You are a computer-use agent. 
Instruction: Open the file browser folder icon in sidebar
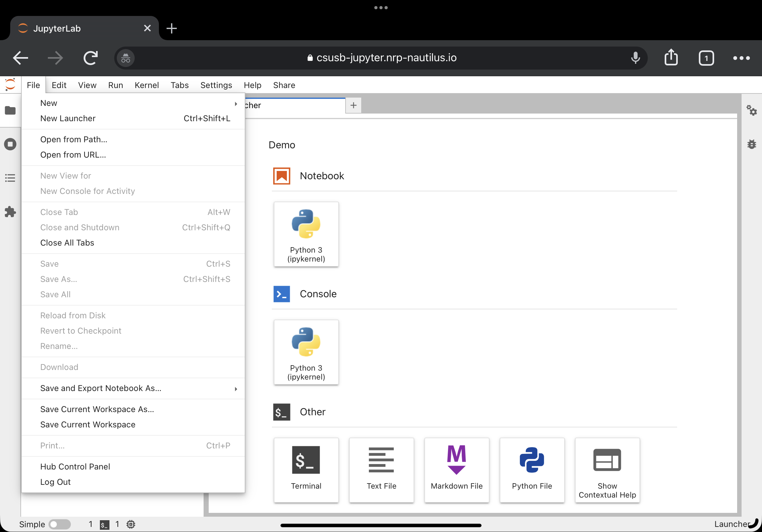pyautogui.click(x=10, y=110)
